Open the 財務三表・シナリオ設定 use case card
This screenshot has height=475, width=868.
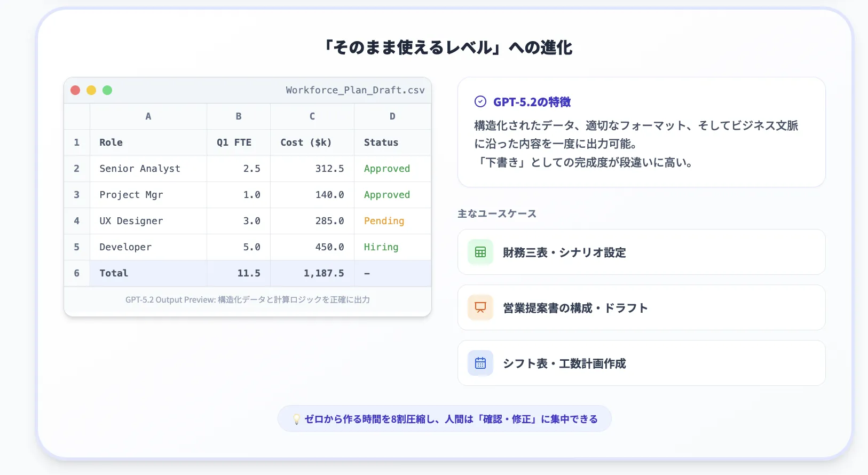(x=642, y=252)
